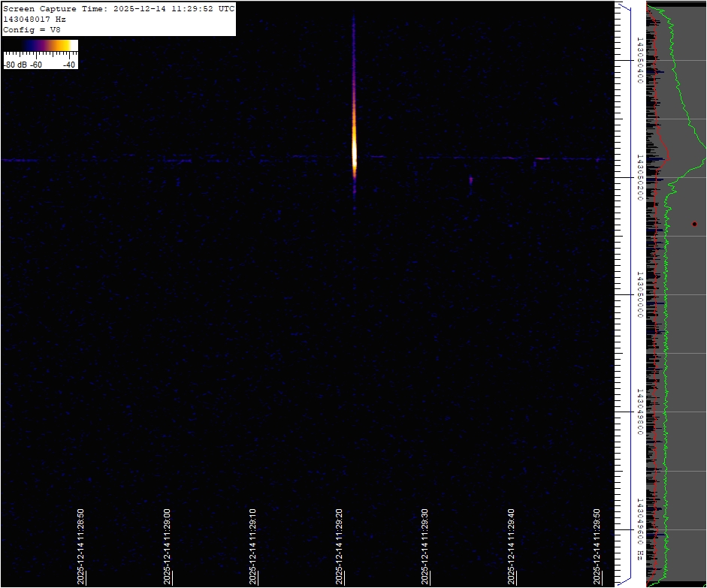The height and width of the screenshot is (588, 707).
Task: Click the -40 scale label
Action: (68, 65)
